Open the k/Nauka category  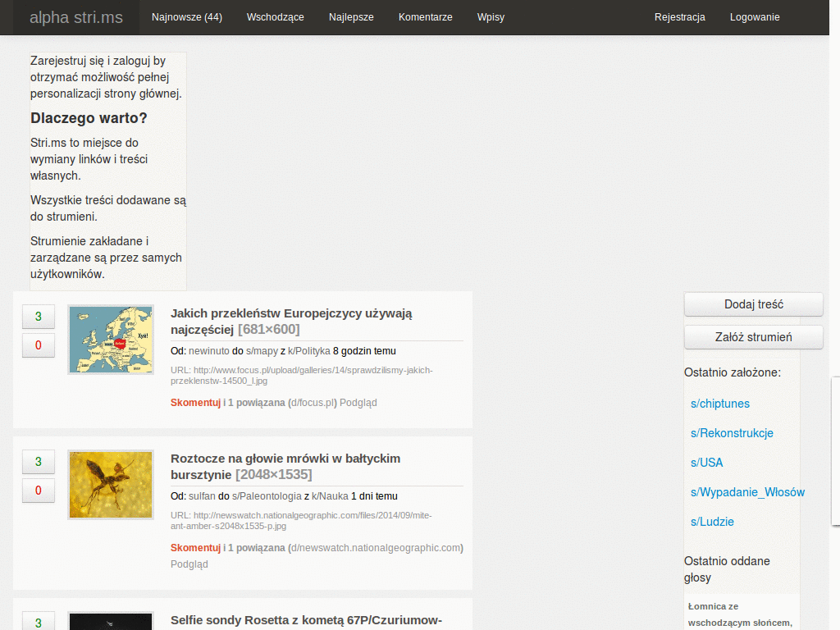click(x=330, y=496)
